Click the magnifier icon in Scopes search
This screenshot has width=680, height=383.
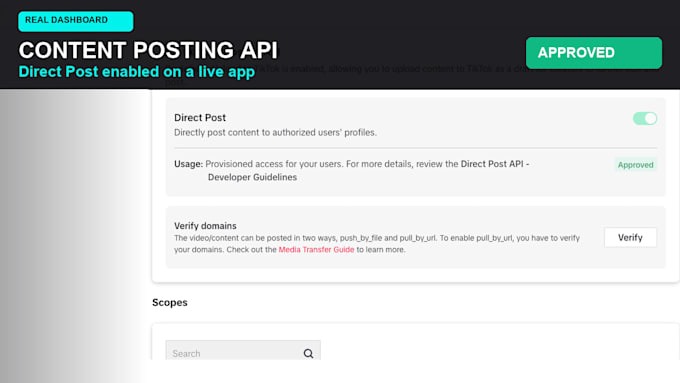(x=308, y=354)
